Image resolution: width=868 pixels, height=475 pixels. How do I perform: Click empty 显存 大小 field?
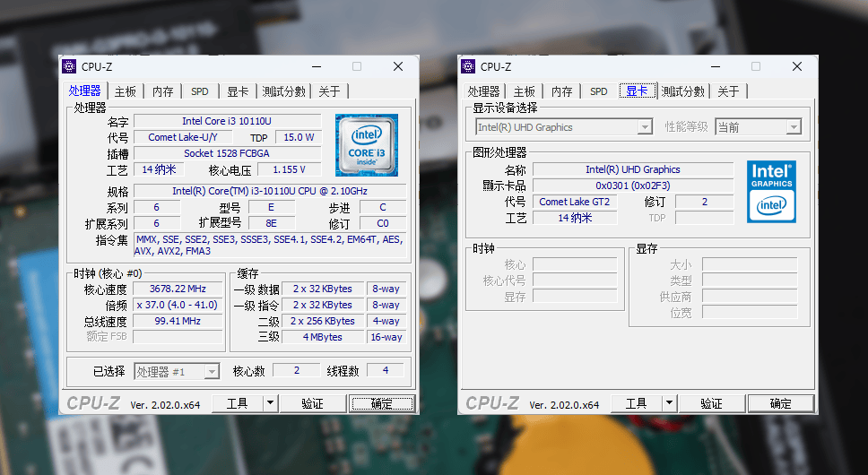(x=750, y=263)
